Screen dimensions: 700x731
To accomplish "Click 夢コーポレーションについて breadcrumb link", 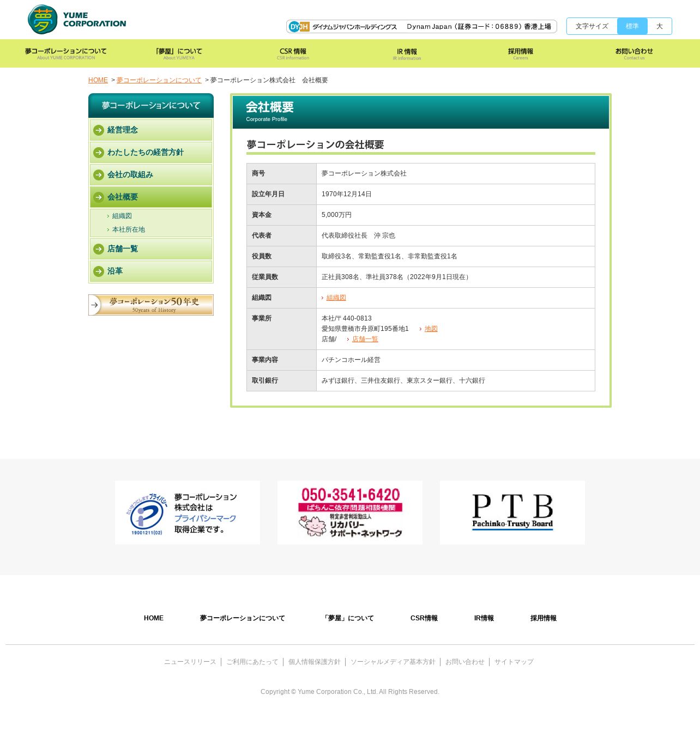I will [x=159, y=80].
